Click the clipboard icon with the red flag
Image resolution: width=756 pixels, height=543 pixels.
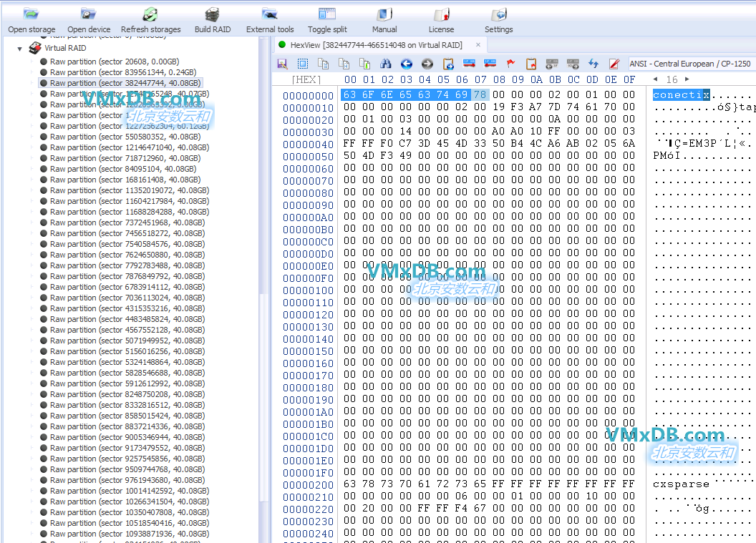(531, 64)
